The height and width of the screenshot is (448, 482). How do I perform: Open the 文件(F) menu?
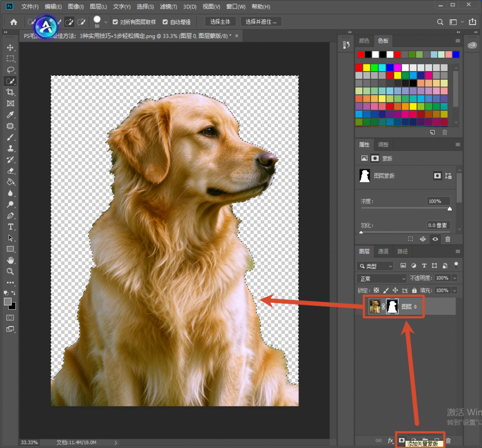(x=30, y=7)
